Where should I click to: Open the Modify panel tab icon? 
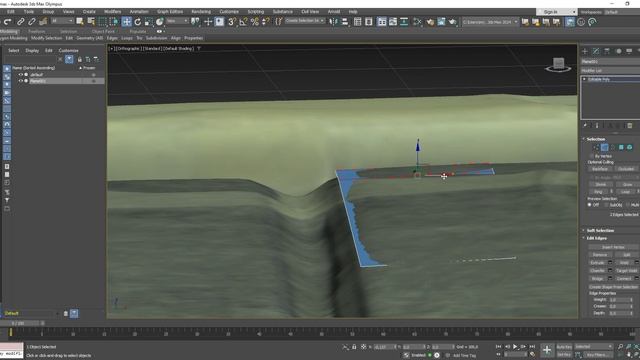[x=596, y=51]
